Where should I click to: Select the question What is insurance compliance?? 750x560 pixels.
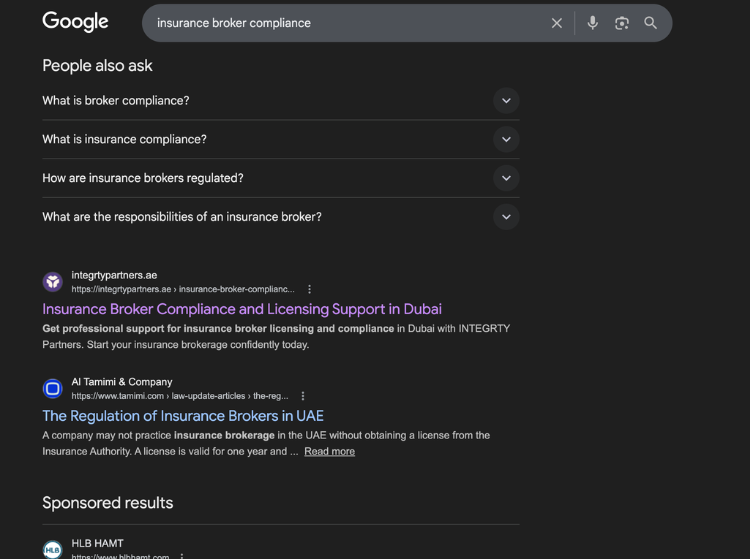click(x=124, y=139)
